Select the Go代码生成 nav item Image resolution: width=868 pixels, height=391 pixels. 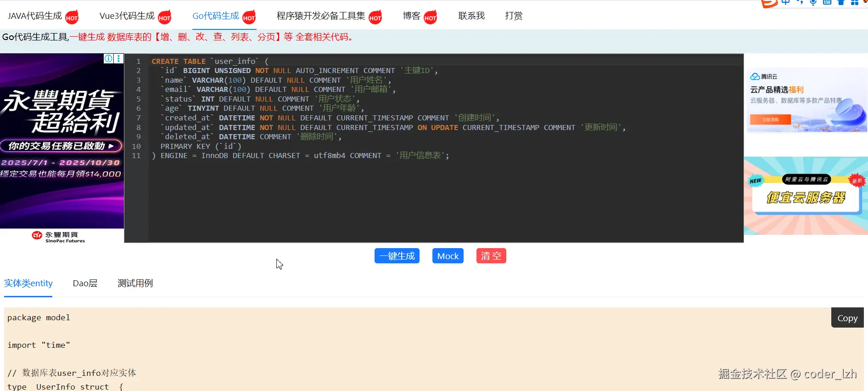[x=216, y=16]
